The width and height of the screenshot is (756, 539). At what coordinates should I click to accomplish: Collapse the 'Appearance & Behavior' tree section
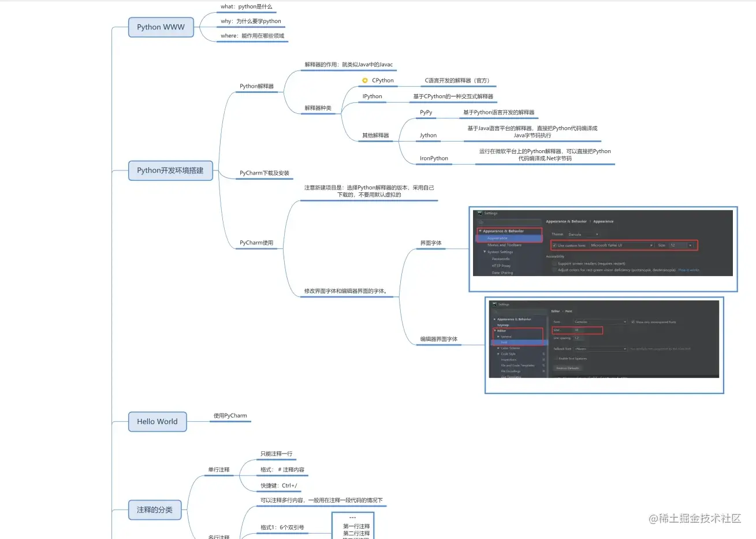480,231
